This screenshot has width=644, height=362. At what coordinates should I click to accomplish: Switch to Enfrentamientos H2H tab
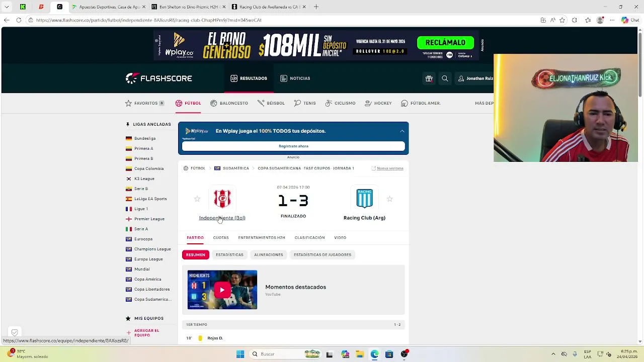[262, 238]
